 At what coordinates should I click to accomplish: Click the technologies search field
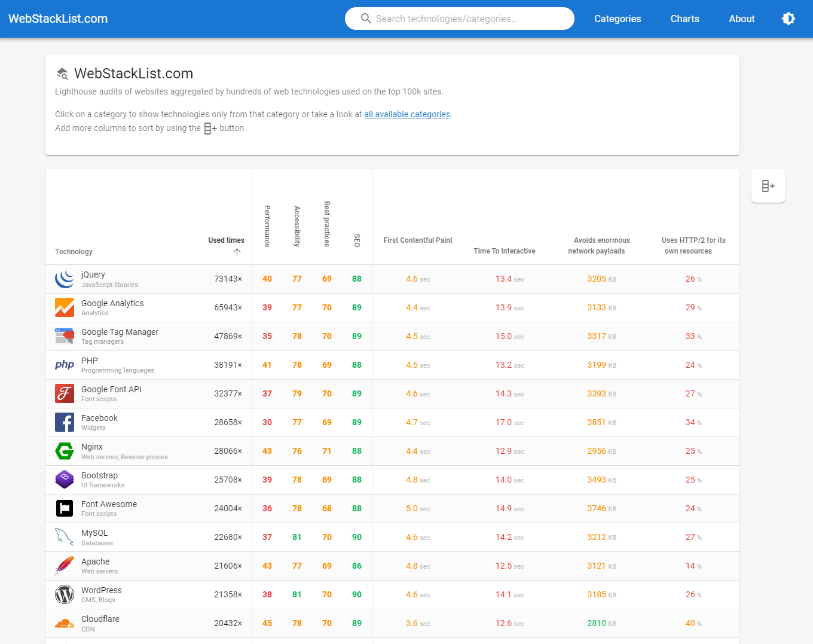(459, 19)
